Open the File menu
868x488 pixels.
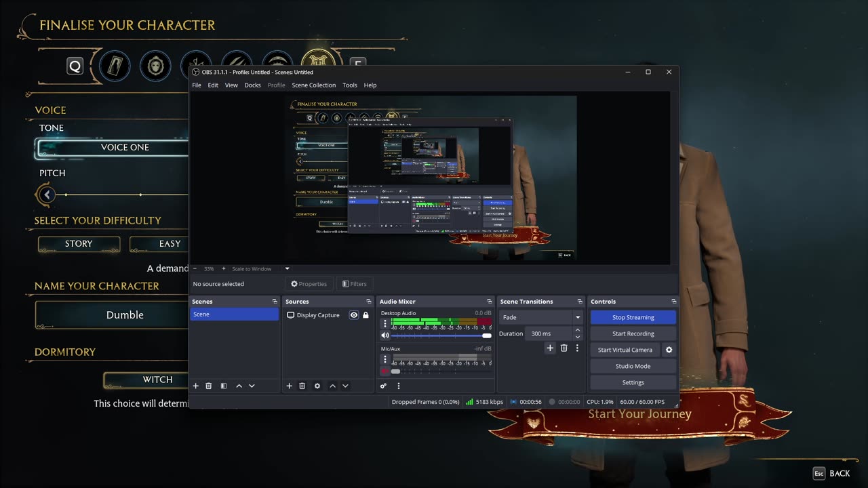click(x=197, y=85)
